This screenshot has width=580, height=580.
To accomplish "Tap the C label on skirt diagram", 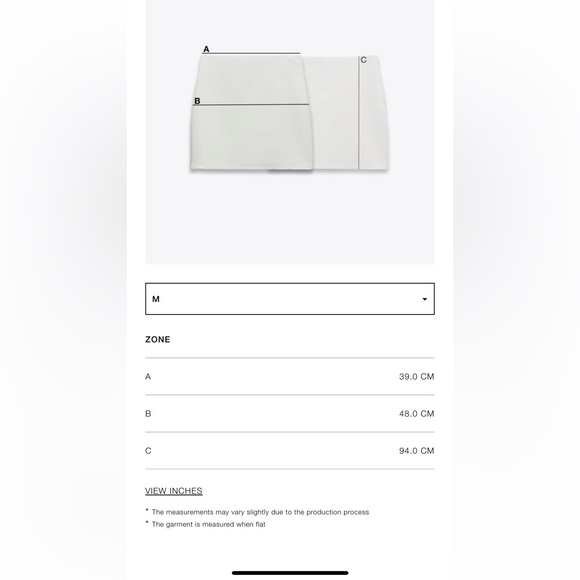I will tap(364, 60).
